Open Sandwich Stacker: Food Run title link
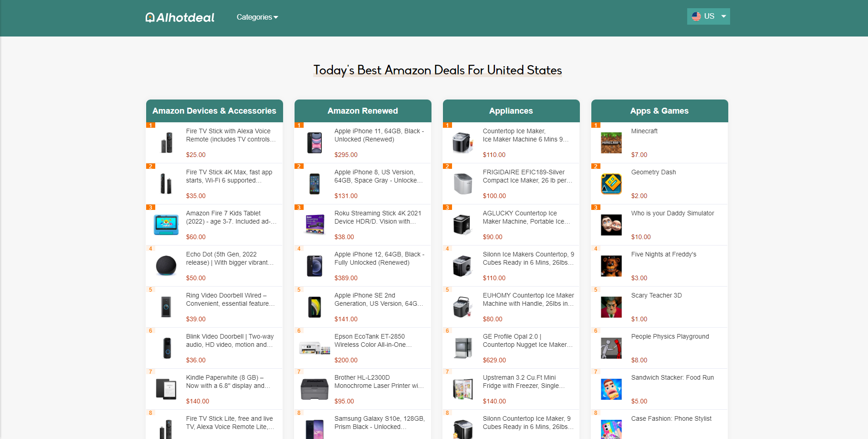Image resolution: width=868 pixels, height=439 pixels. [x=672, y=377]
